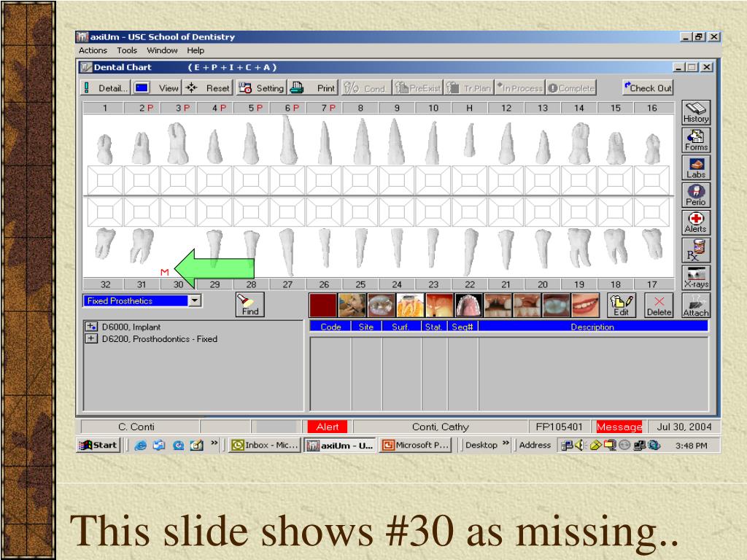This screenshot has height=560, width=747.
Task: Click the Description column header
Action: coord(592,327)
